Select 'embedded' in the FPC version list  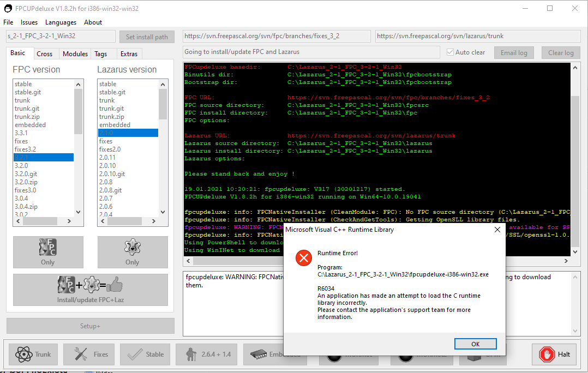(30, 125)
